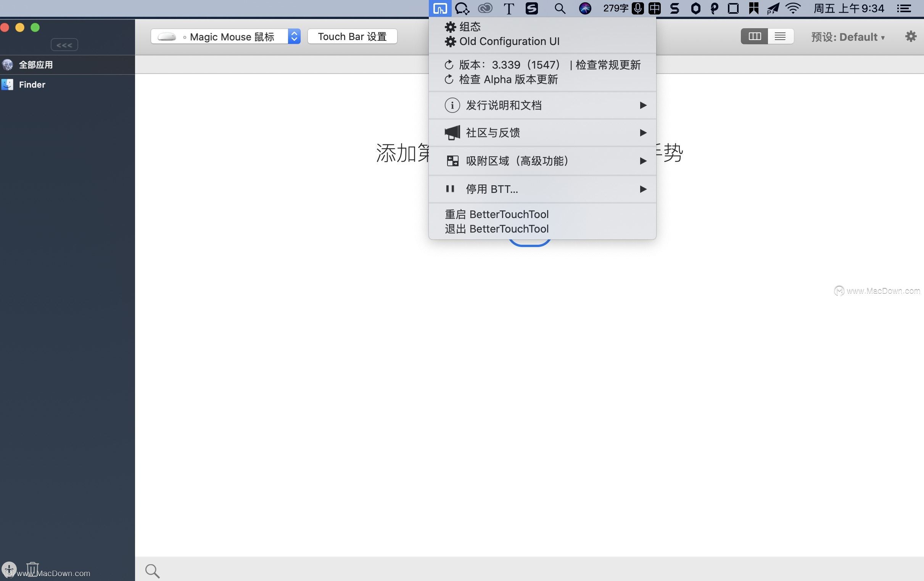Select 全部应用 in the sidebar

click(68, 65)
